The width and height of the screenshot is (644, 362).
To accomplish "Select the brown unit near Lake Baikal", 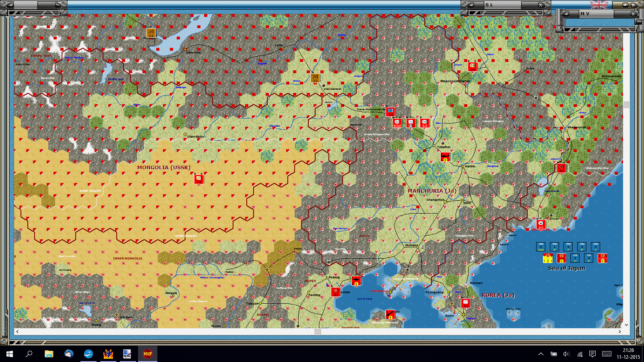I will (151, 33).
